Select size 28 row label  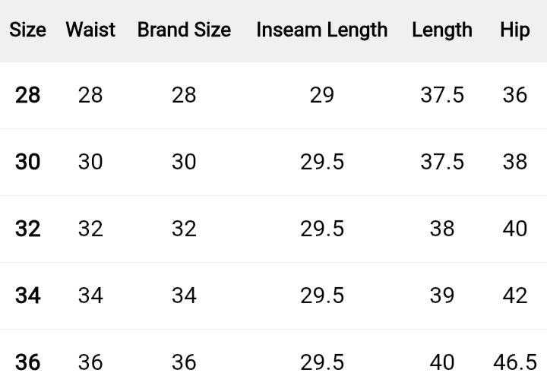point(27,95)
